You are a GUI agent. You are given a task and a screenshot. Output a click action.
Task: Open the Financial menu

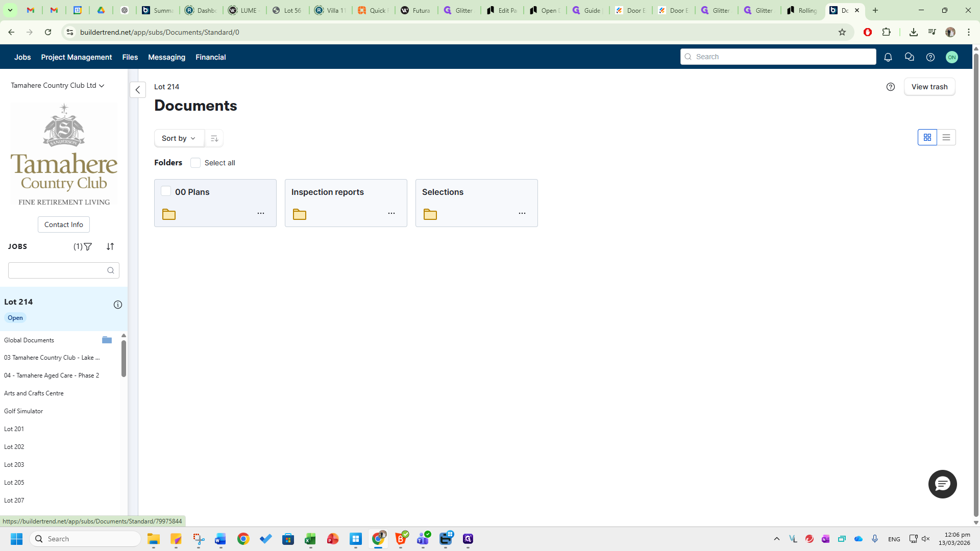click(x=211, y=57)
